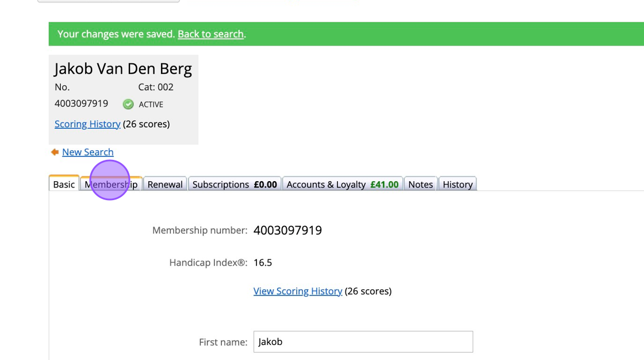Select the Renewal tab
This screenshot has width=644, height=360.
[165, 185]
